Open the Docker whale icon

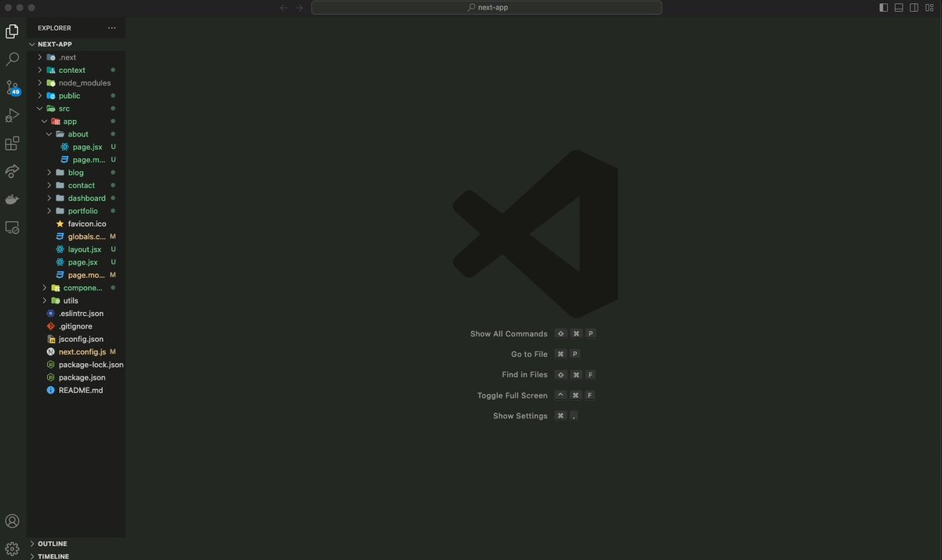pos(13,199)
